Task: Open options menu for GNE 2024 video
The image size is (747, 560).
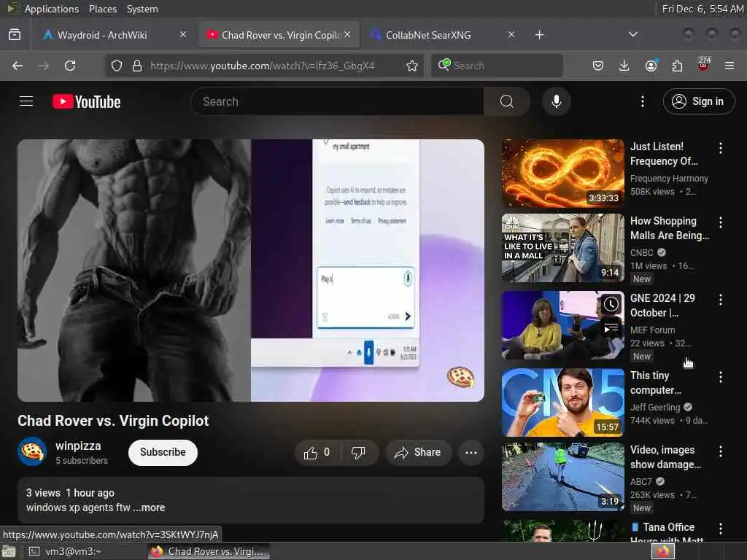Action: (720, 300)
